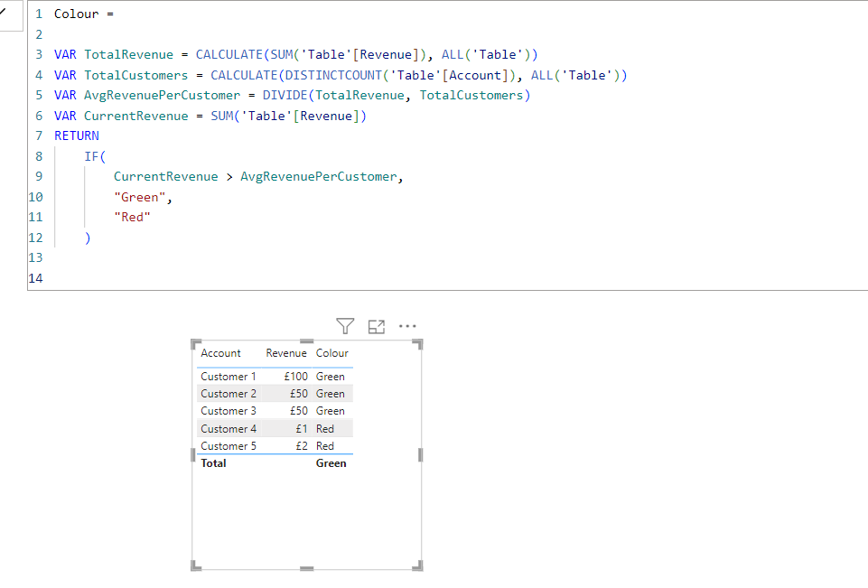Select the Customer 5 row cell
This screenshot has width=868, height=588.
click(229, 445)
